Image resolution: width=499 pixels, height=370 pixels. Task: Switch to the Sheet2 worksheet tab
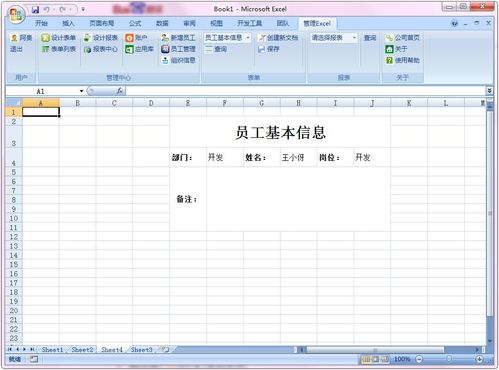point(82,350)
